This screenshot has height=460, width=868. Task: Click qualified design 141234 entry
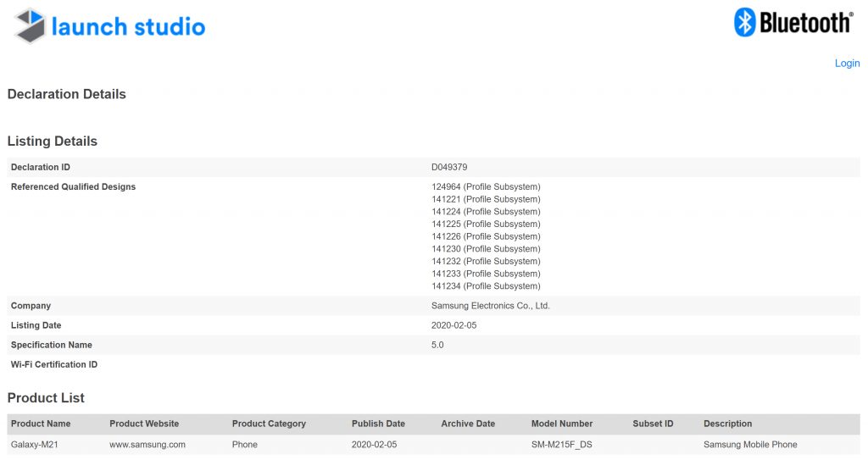486,286
